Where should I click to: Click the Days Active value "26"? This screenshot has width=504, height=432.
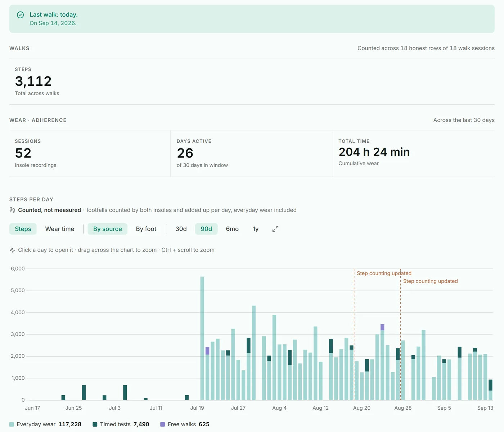[x=185, y=153]
